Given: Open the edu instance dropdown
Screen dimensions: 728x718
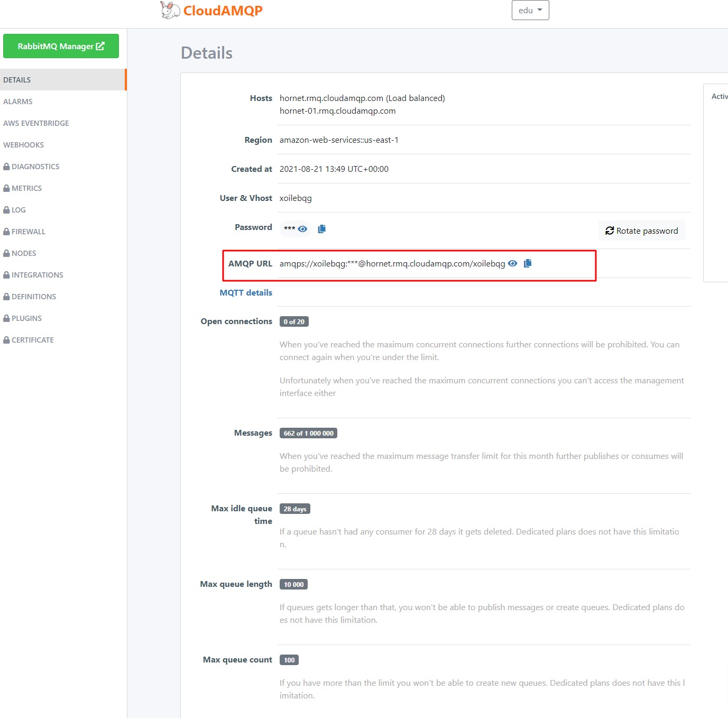Looking at the screenshot, I should 530,10.
